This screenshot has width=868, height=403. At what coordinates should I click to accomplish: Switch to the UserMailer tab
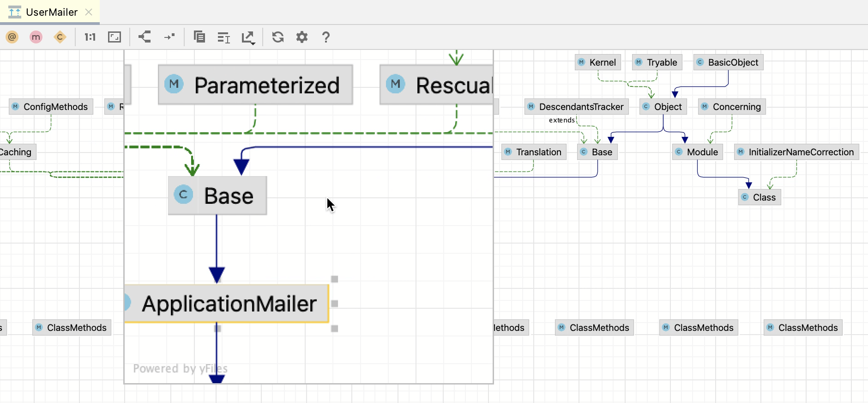coord(51,12)
